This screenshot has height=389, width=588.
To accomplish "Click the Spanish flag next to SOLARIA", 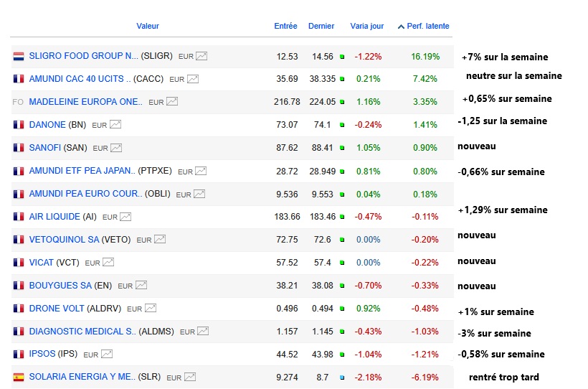I will click(x=19, y=377).
